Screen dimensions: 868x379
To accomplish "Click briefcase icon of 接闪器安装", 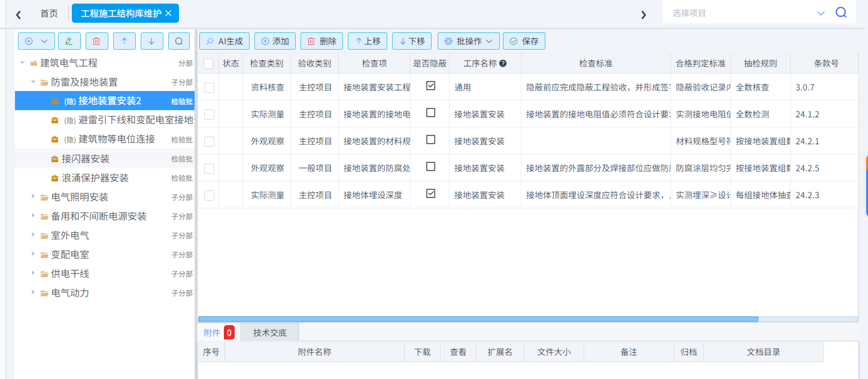I will 54,159.
